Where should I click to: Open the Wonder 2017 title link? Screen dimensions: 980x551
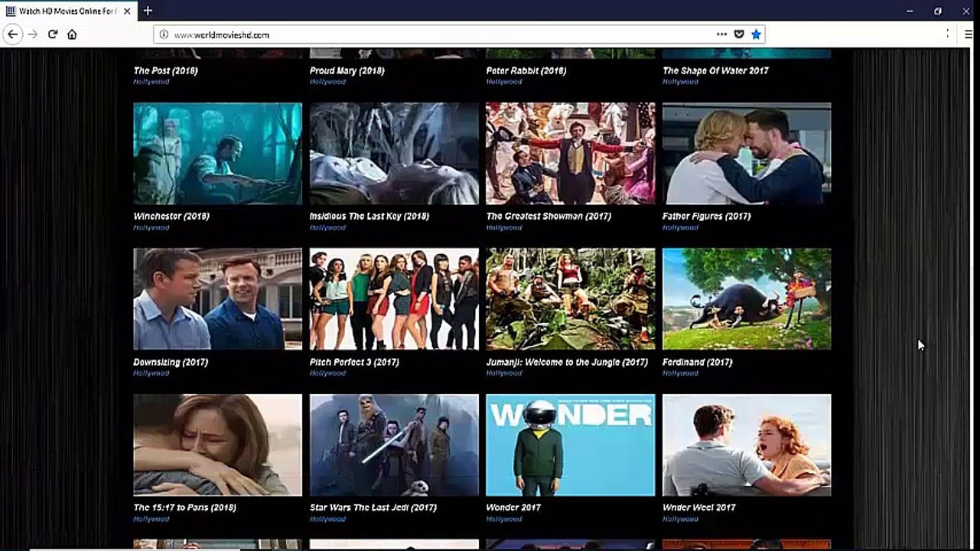coord(513,508)
